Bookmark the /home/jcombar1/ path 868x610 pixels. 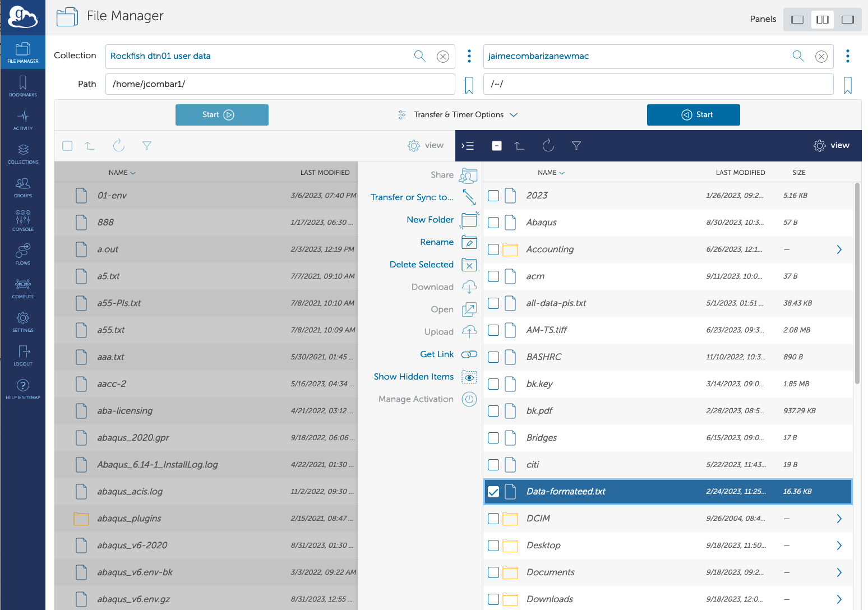click(469, 85)
